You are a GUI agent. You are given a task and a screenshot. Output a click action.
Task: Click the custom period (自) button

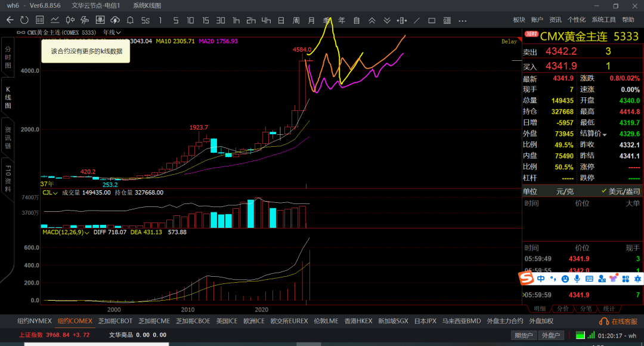tap(357, 20)
